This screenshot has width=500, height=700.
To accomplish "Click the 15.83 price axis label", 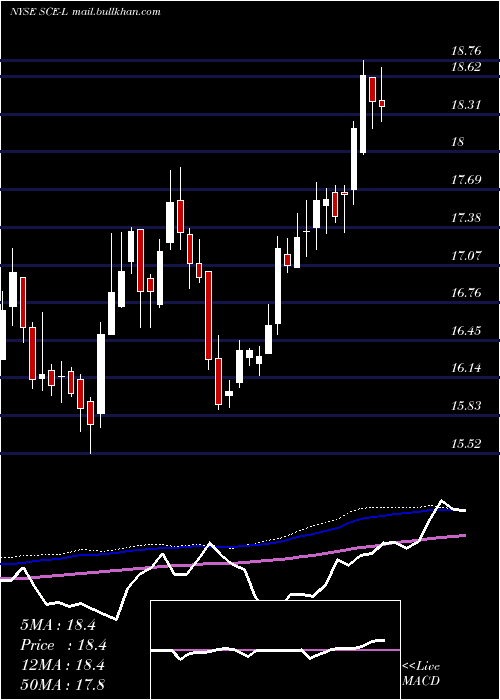I will pos(467,406).
